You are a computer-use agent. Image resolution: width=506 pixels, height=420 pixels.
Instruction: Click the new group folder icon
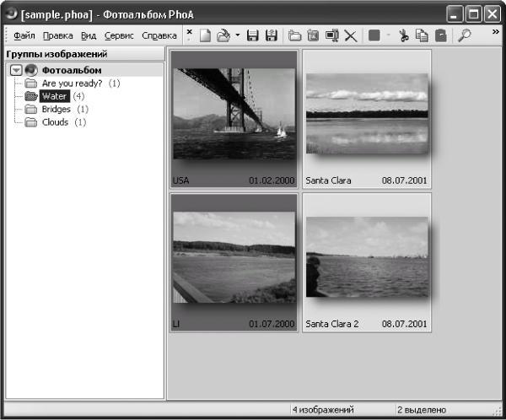pyautogui.click(x=294, y=35)
